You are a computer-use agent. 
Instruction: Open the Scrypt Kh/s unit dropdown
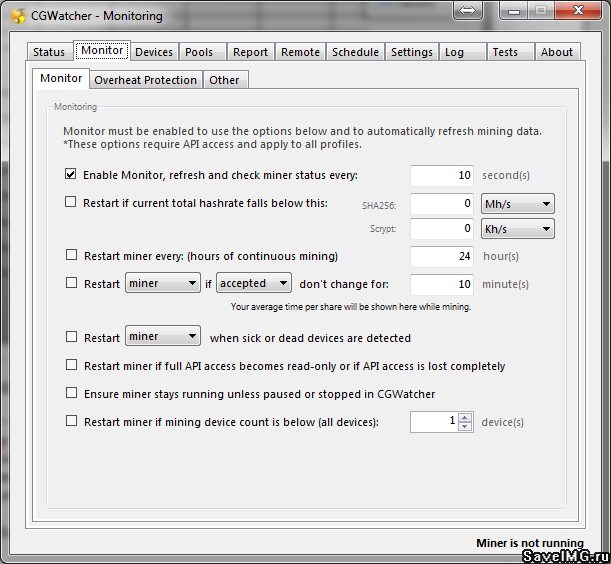[517, 229]
